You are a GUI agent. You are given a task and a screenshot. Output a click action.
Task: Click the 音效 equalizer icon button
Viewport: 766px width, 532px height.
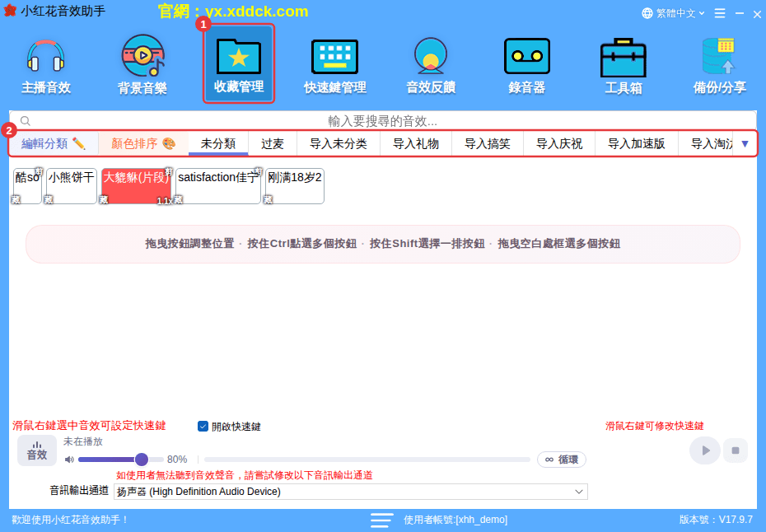click(37, 450)
